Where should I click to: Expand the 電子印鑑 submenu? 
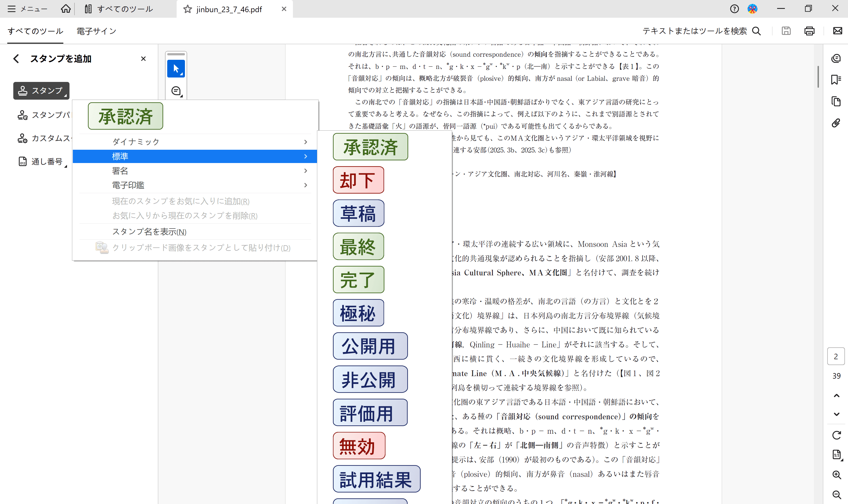point(128,185)
